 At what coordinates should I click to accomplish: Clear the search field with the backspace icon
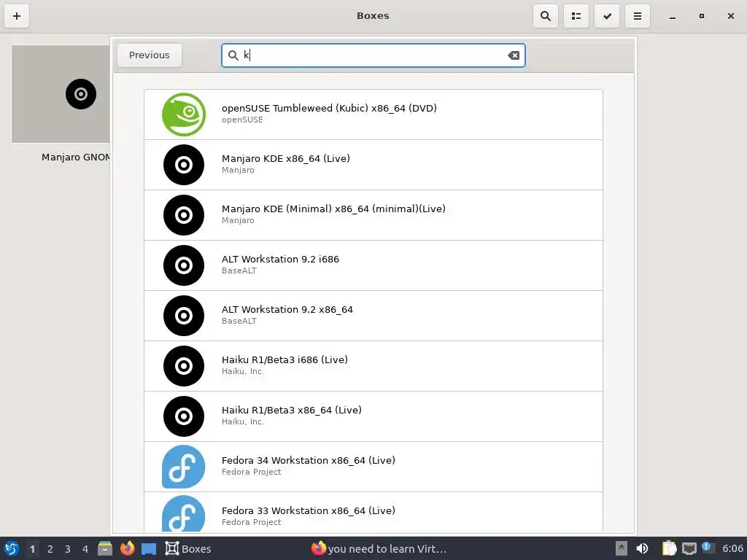514,55
